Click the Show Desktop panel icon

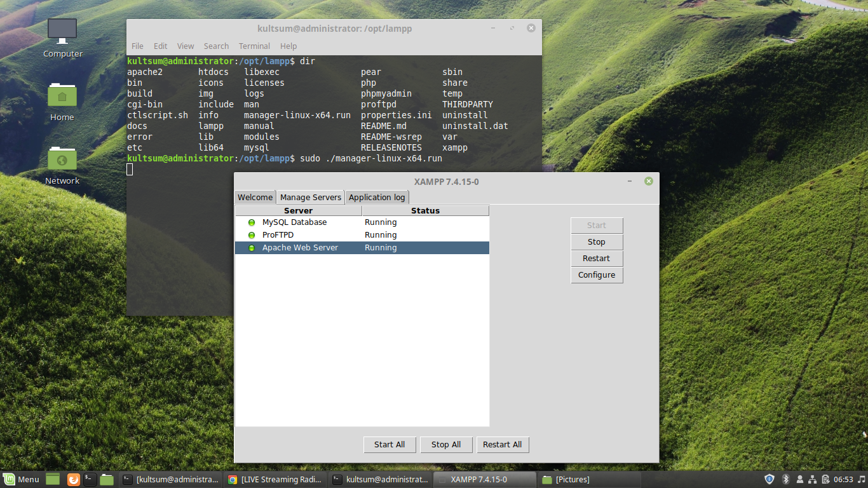[53, 480]
